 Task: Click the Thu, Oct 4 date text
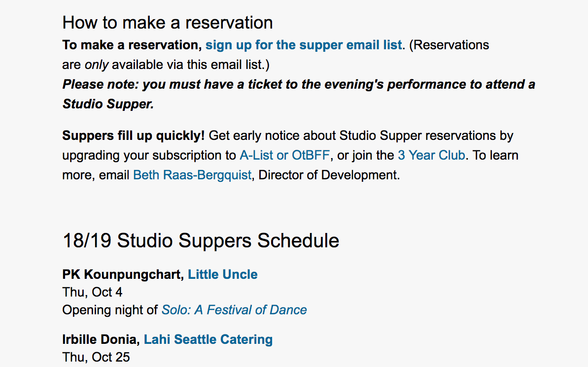[x=92, y=293]
